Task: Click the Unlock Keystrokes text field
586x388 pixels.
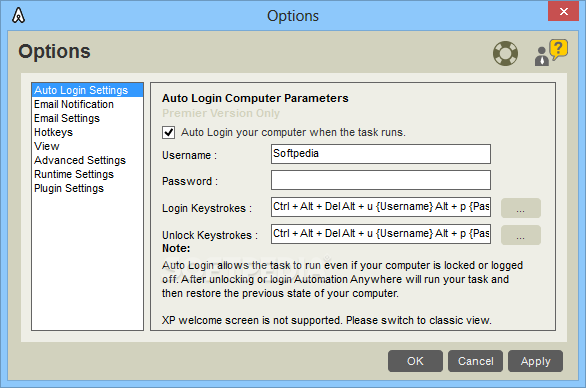Action: pos(381,234)
